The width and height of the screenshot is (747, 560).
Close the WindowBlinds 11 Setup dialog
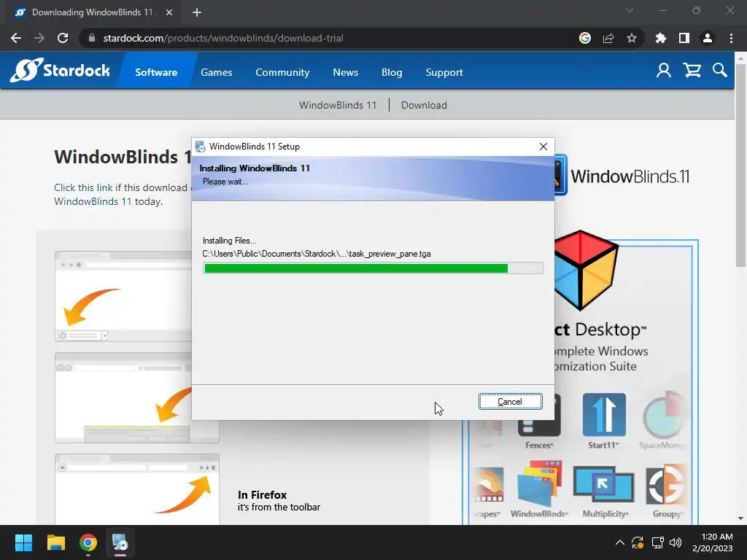click(x=543, y=146)
